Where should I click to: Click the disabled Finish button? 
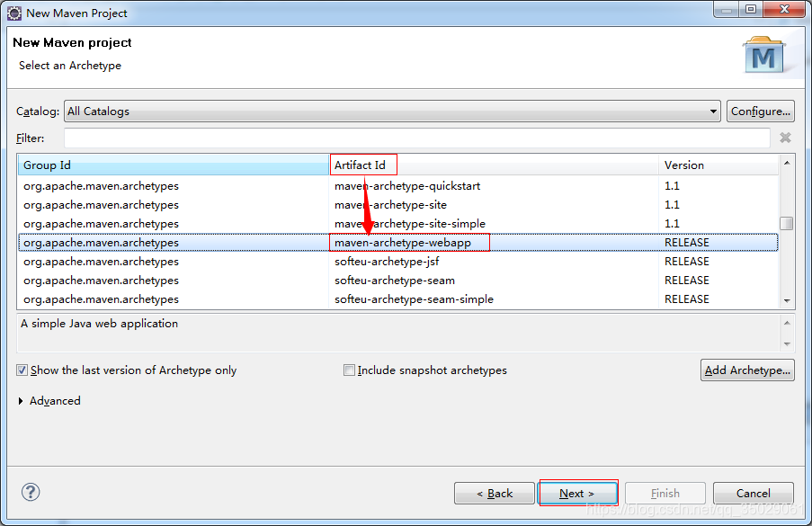[x=665, y=494]
